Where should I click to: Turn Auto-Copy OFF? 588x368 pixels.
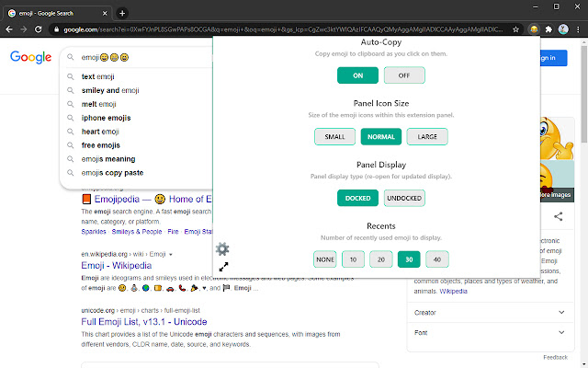coord(404,75)
